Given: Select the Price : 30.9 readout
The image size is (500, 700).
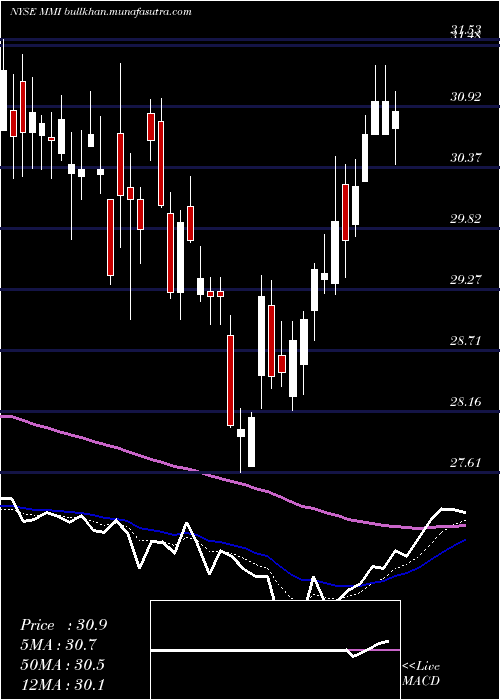Looking at the screenshot, I should coord(63,625).
